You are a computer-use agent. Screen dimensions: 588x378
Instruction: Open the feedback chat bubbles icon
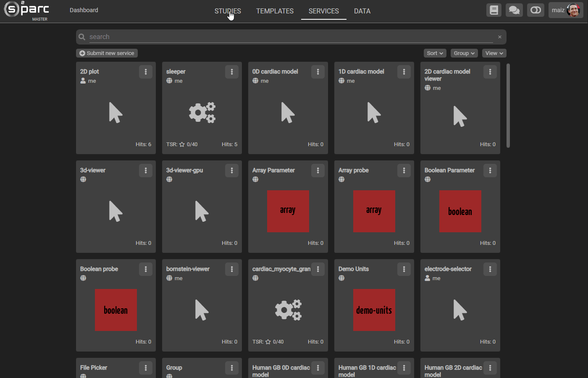pyautogui.click(x=514, y=10)
